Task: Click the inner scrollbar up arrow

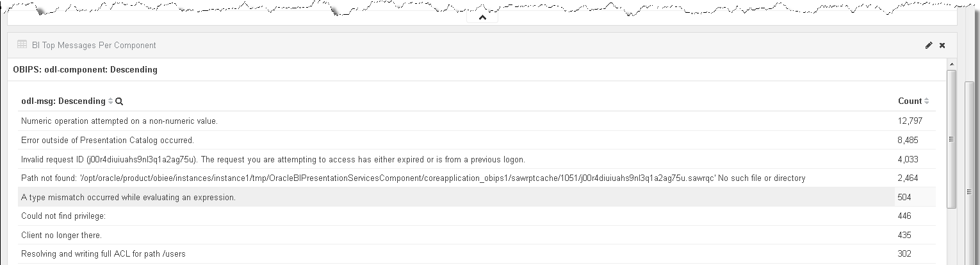Action: tap(951, 65)
